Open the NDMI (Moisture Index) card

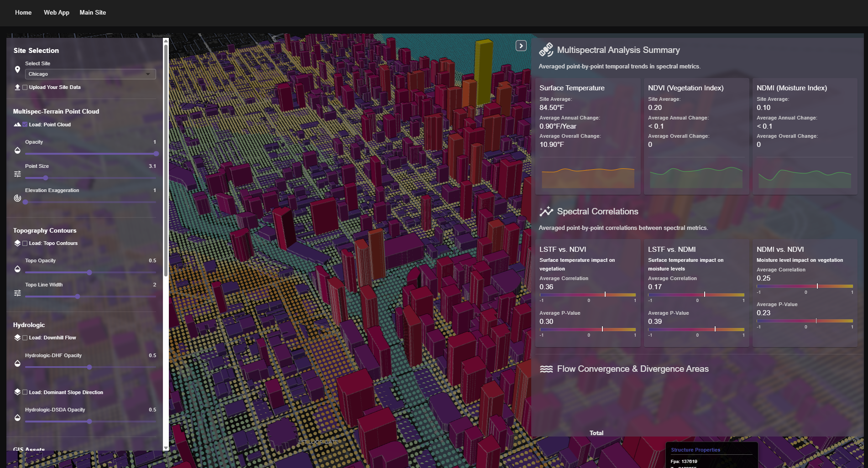805,136
